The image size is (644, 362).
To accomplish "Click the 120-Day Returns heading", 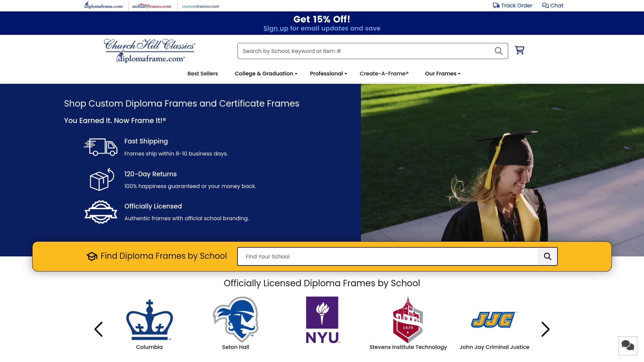I will point(150,174).
